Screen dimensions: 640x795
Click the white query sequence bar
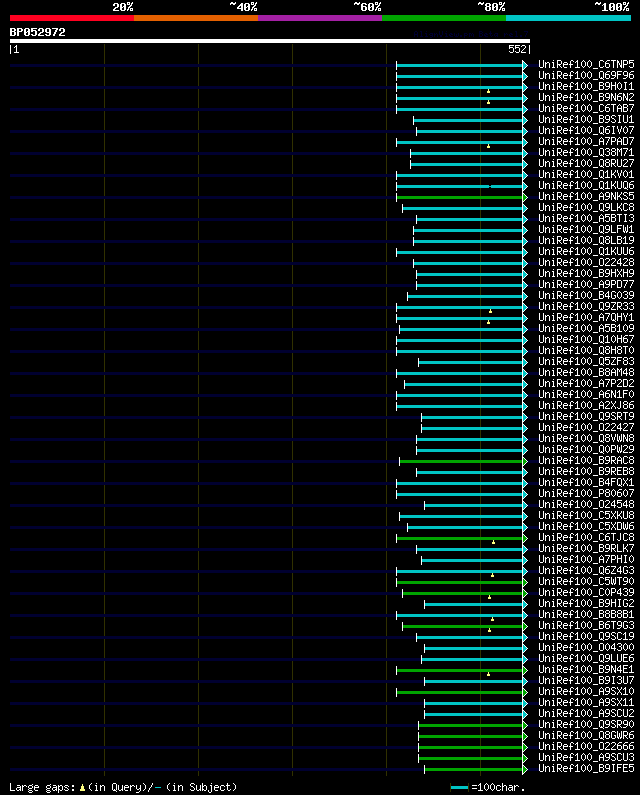pos(270,41)
